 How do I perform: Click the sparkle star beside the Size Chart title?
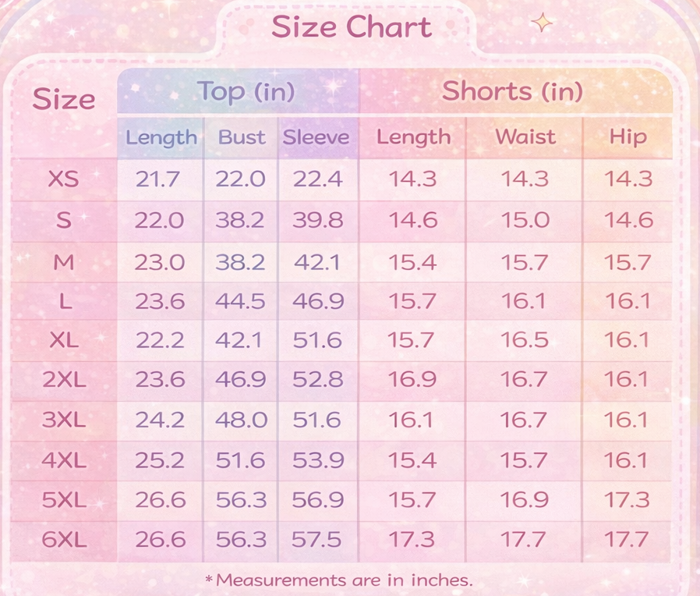pos(542,23)
